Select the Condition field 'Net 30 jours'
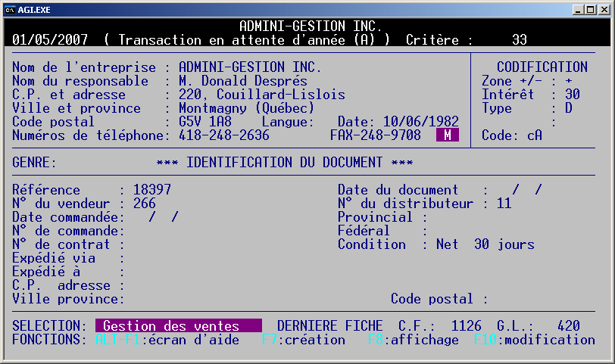This screenshot has height=364, width=615. tap(485, 244)
